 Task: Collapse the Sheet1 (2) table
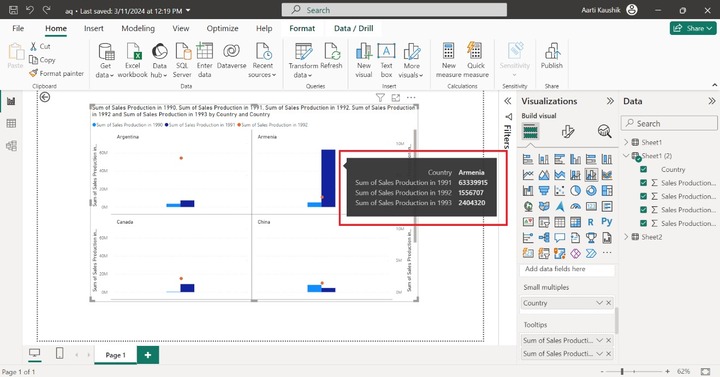pos(626,156)
